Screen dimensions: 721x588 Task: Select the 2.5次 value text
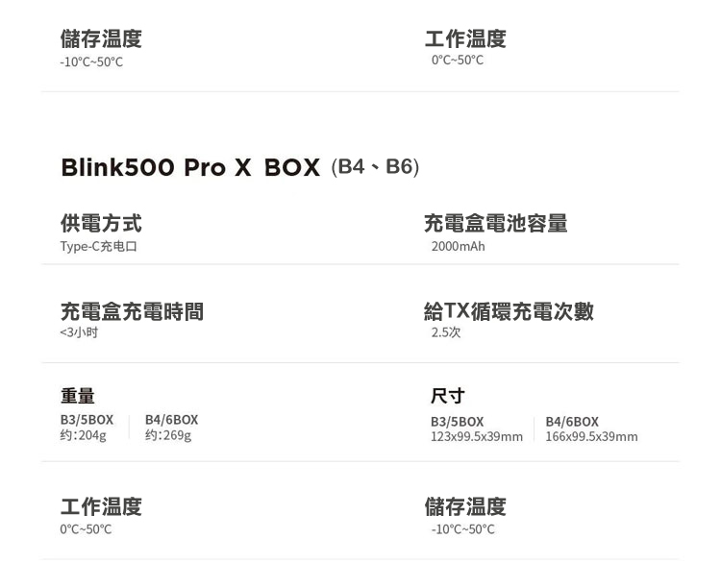click(446, 332)
